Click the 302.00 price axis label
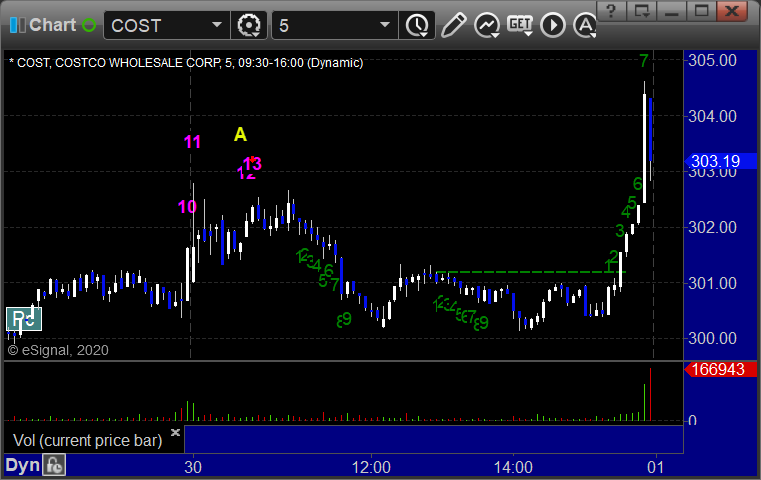 tap(712, 227)
